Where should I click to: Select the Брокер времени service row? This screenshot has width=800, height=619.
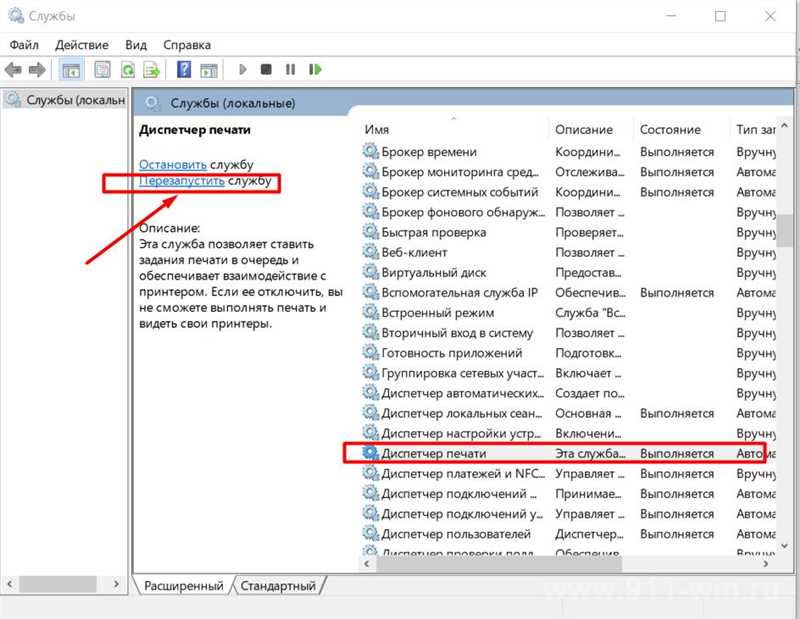click(568, 152)
